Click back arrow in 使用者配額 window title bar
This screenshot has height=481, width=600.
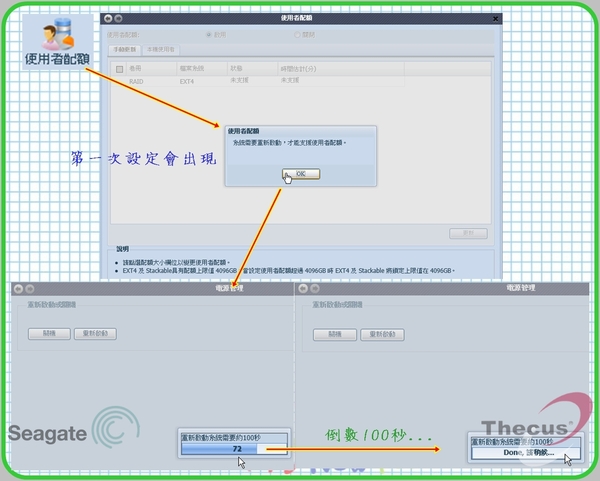coord(108,18)
